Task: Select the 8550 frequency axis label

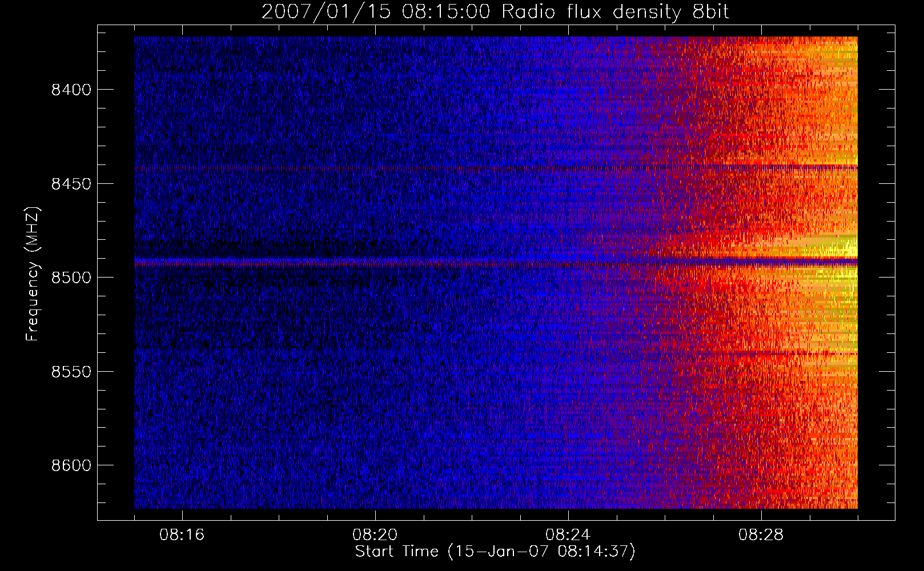Action: [x=71, y=372]
